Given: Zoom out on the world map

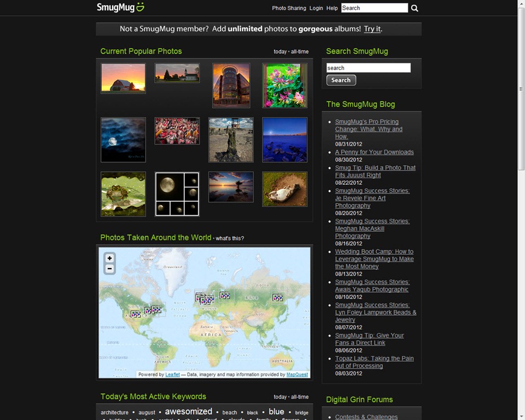Looking at the screenshot, I should coord(109,269).
